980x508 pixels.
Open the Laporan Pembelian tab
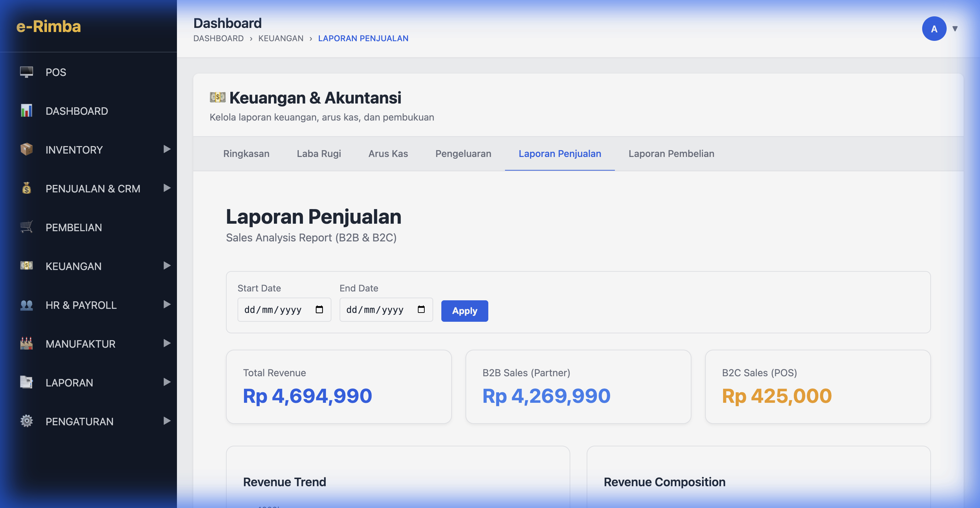pyautogui.click(x=671, y=154)
